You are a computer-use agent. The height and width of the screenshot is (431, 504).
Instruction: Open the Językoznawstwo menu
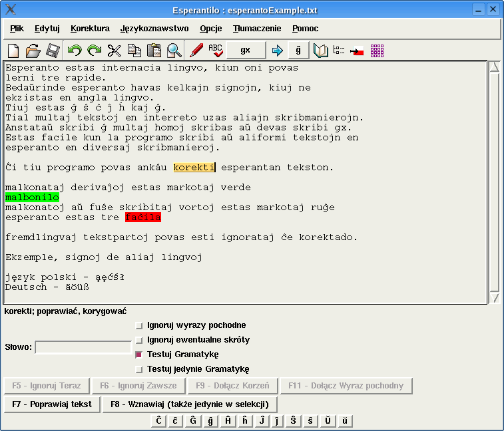[x=154, y=29]
